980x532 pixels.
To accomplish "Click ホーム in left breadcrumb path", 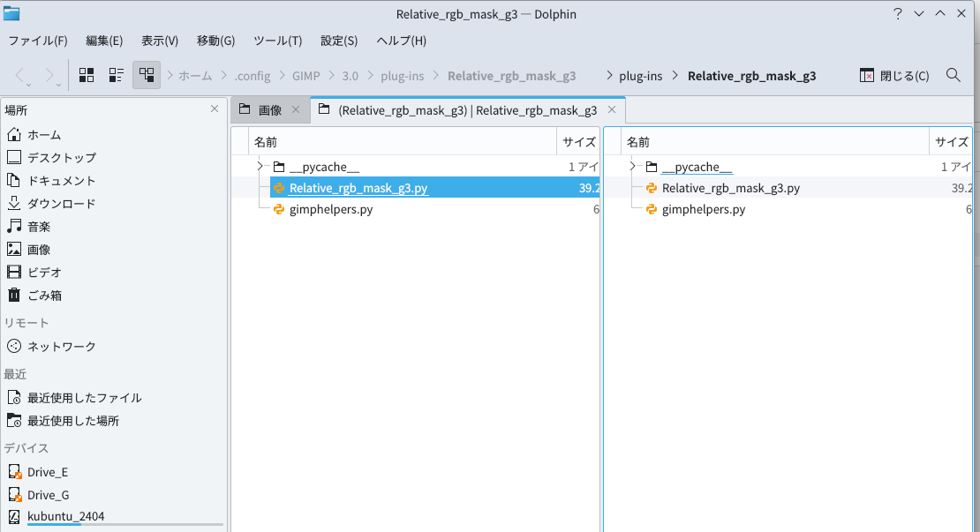I will [195, 76].
